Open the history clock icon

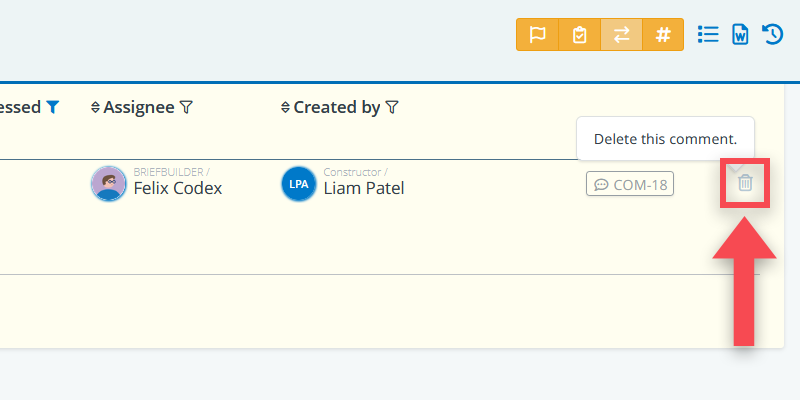(772, 34)
